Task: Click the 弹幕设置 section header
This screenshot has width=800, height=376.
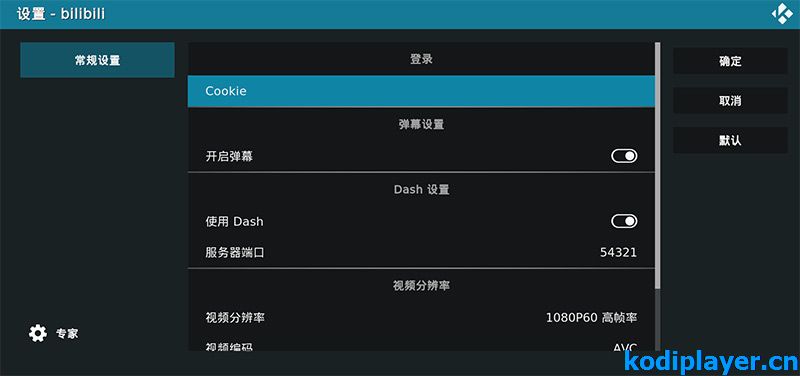Action: (421, 124)
